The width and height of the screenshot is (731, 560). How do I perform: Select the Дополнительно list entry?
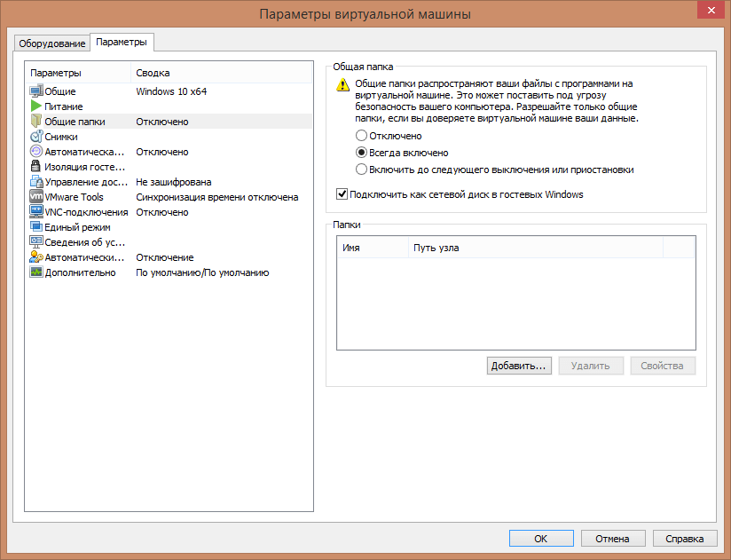point(80,272)
